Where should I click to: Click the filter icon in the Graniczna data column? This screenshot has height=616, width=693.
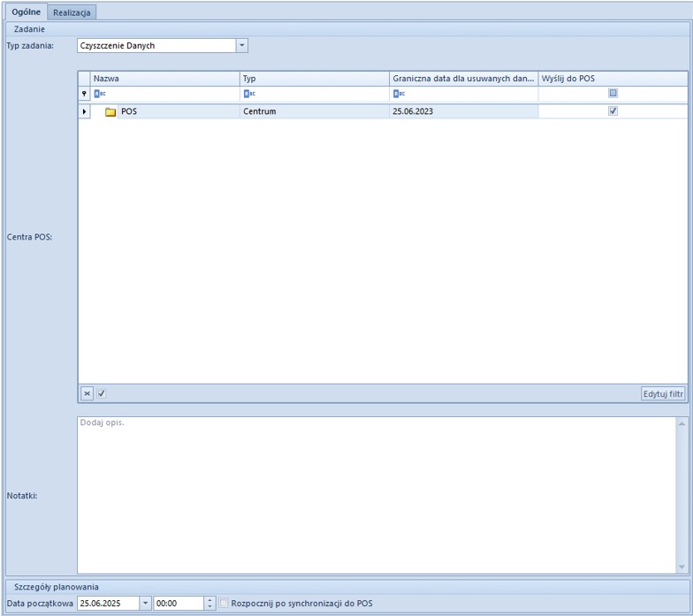398,94
